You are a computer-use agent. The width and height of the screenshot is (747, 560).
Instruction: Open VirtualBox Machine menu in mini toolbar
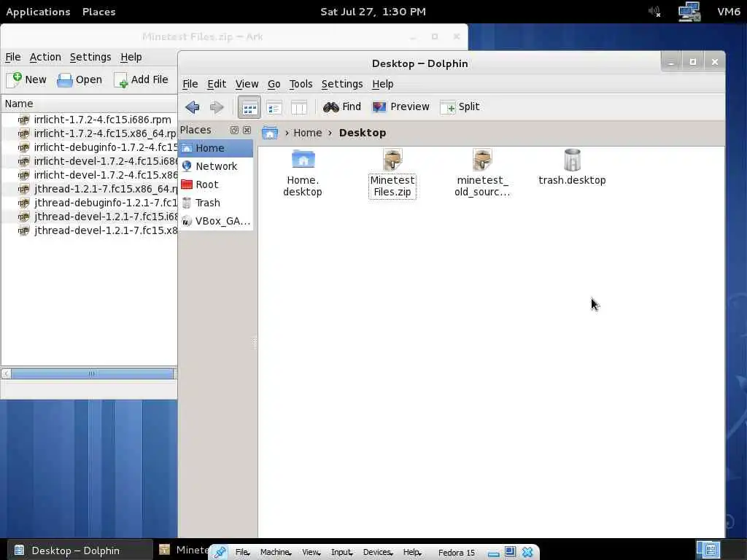pos(276,553)
